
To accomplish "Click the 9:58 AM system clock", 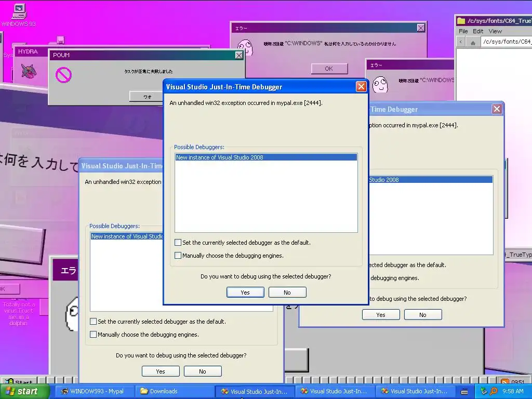I will click(513, 391).
